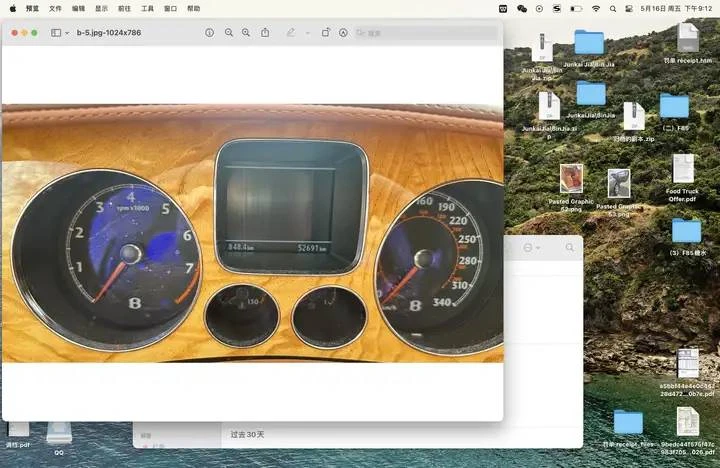This screenshot has height=468, width=720.
Task: Expand the sidebar view options chevron
Action: point(67,33)
